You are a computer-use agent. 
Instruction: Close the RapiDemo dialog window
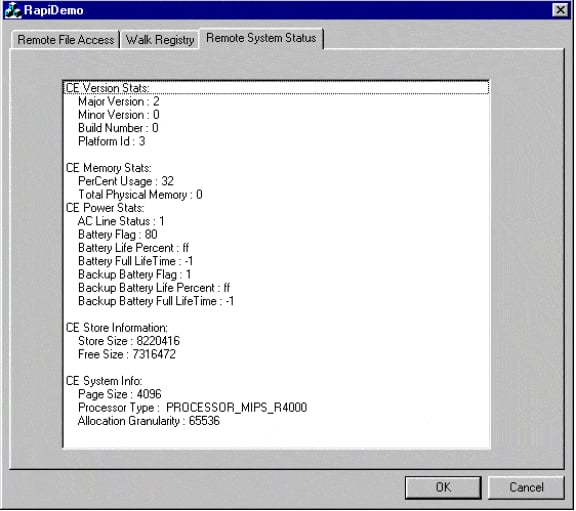click(561, 10)
